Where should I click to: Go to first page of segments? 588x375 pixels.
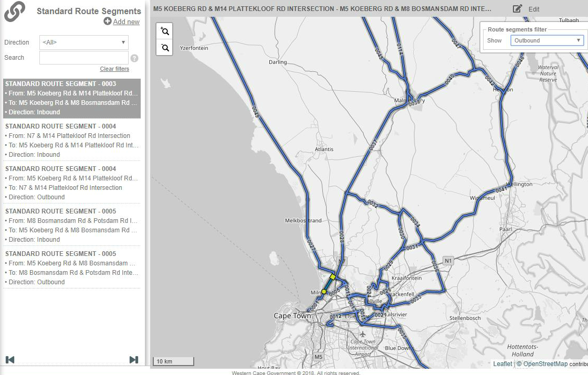[x=10, y=360]
